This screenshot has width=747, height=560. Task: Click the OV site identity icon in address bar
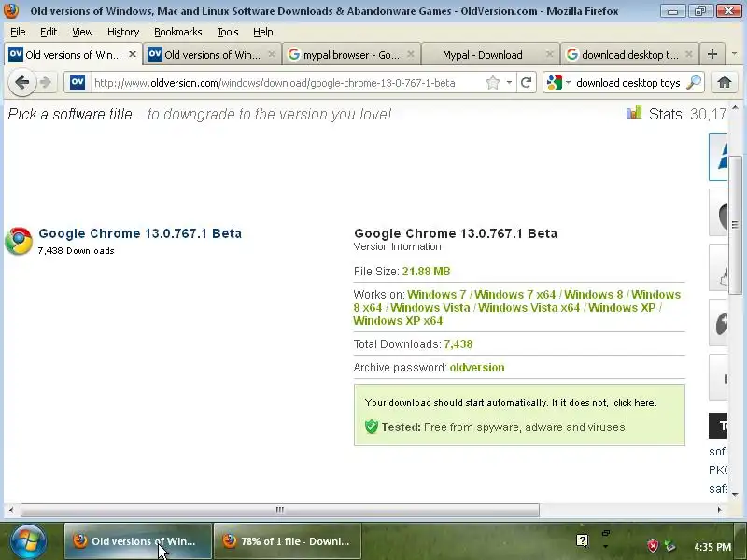pyautogui.click(x=78, y=82)
